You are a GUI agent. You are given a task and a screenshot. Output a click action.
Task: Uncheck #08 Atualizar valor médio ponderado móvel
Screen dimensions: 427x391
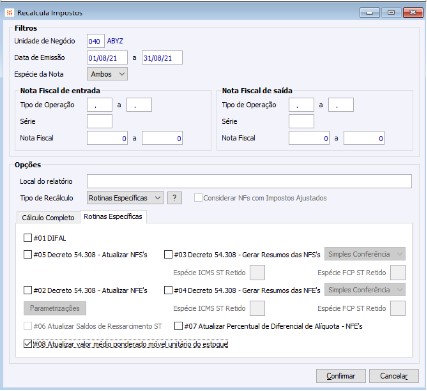coord(28,344)
